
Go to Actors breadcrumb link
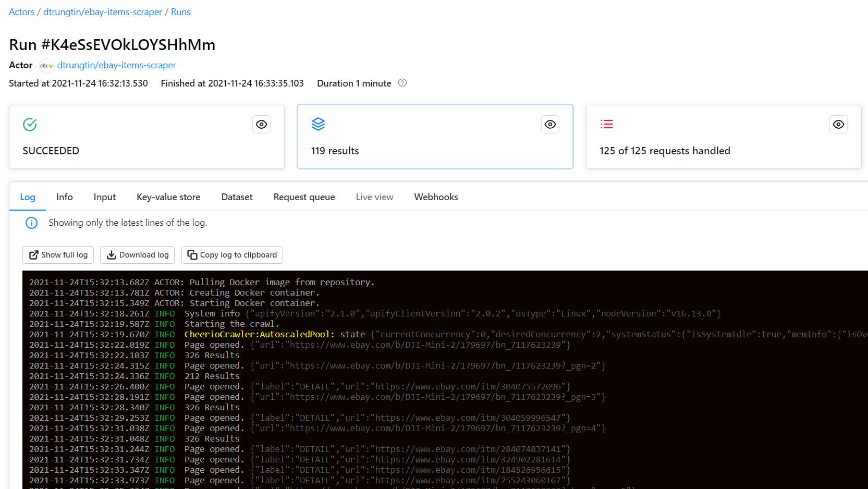tap(22, 12)
